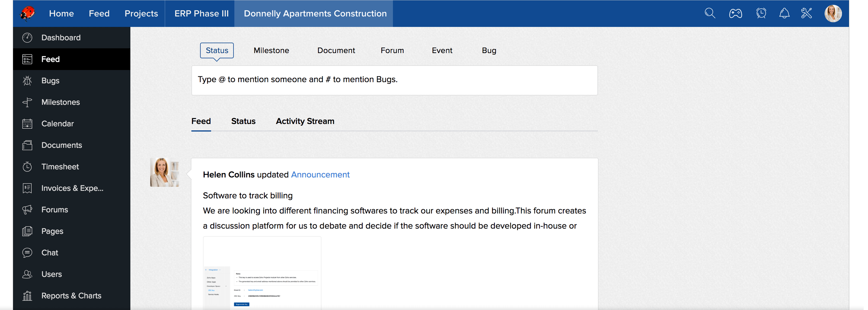The height and width of the screenshot is (310, 868).
Task: Click the Bugs beetle icon
Action: point(27,81)
